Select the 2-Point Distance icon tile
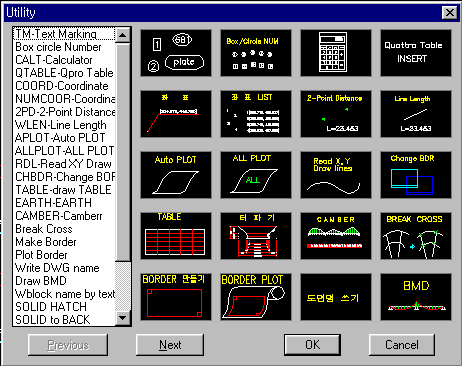 336,114
